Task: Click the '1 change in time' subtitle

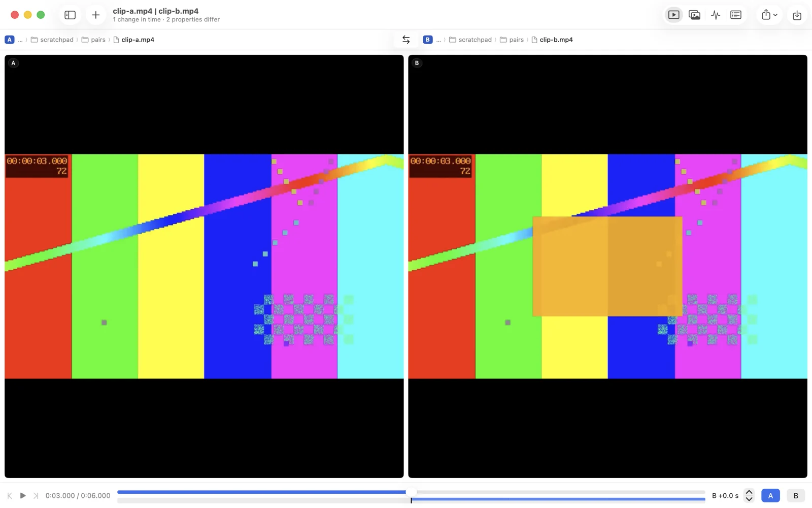Action: pos(137,20)
